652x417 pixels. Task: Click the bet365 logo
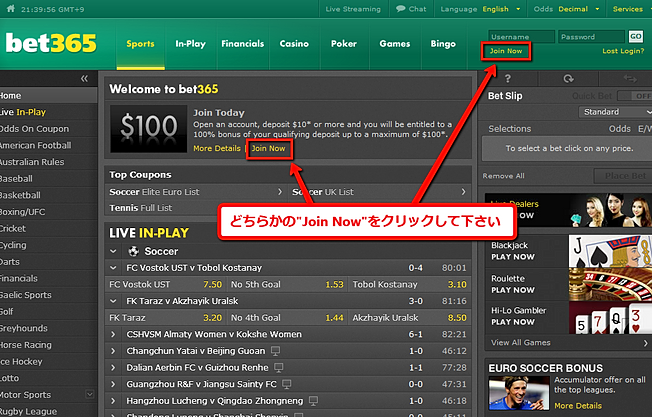point(51,43)
